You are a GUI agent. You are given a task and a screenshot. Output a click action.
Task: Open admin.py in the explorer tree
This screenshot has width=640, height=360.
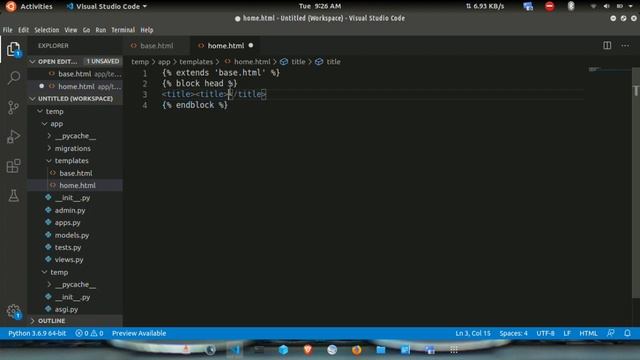pos(70,210)
